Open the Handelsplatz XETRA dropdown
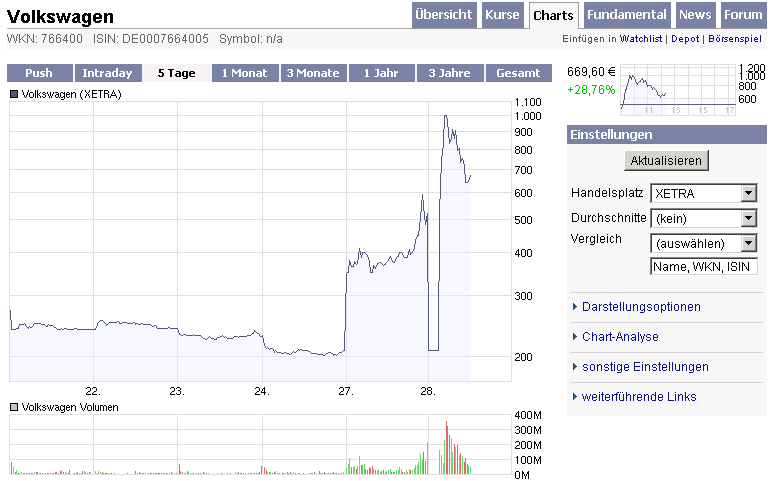The height and width of the screenshot is (481, 772). point(704,193)
